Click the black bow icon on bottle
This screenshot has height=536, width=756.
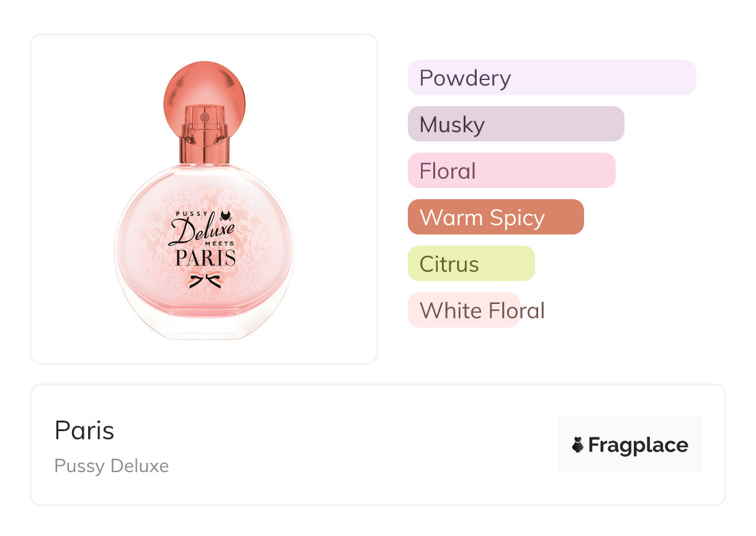[x=204, y=280]
